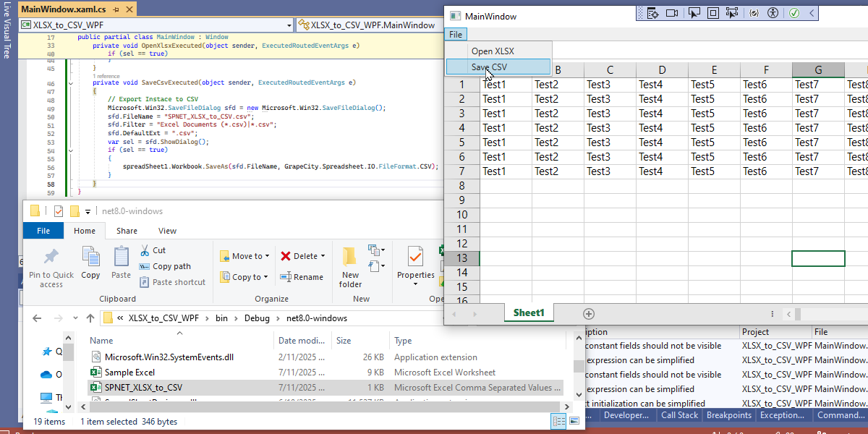Switch Explorer to Large icons view
Viewport: 868px width, 434px height.
click(x=574, y=421)
